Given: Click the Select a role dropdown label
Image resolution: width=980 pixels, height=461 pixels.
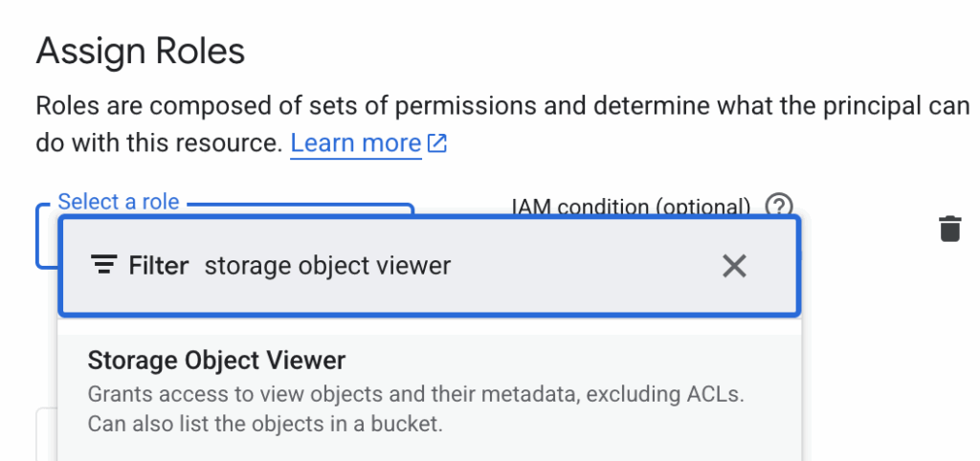Looking at the screenshot, I should click(119, 202).
